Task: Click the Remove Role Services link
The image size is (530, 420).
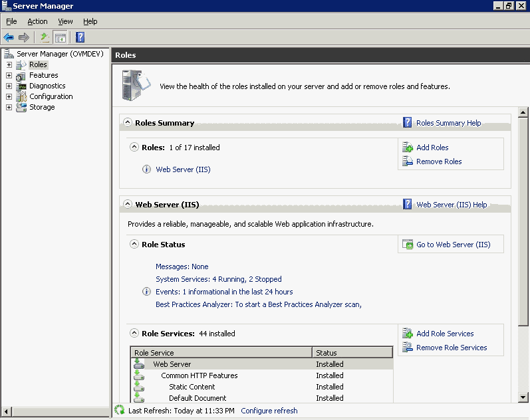Action: (x=452, y=348)
